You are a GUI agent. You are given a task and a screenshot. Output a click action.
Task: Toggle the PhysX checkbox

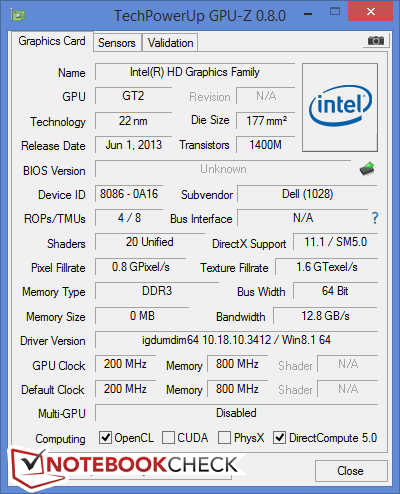click(x=224, y=437)
